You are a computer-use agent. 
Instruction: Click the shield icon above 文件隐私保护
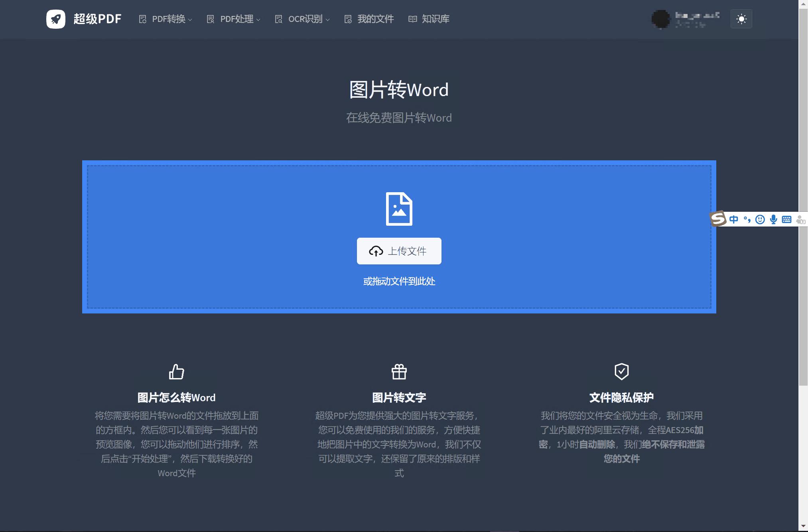pos(621,371)
